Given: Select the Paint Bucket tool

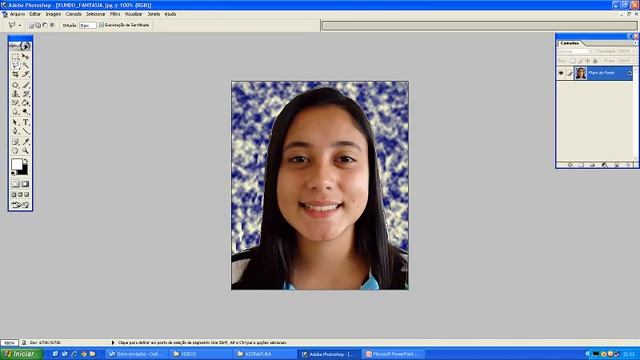Looking at the screenshot, I should (x=25, y=103).
